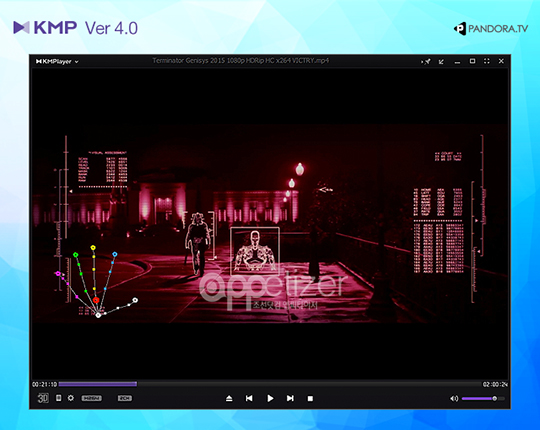The width and height of the screenshot is (540, 430).
Task: Click the 2CH audio channel badge
Action: [x=125, y=398]
